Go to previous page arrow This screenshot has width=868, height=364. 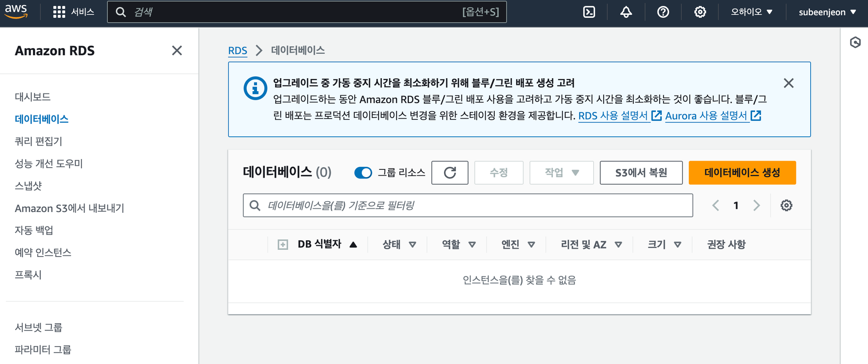point(716,205)
